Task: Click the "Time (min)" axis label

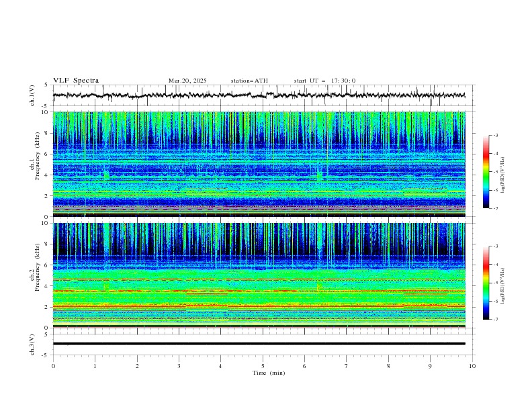Action: coord(269,373)
